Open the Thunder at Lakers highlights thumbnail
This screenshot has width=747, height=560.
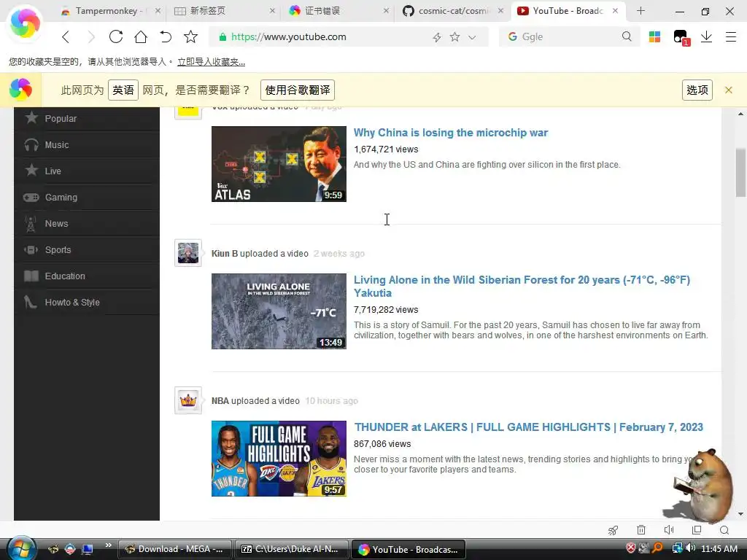(x=279, y=458)
